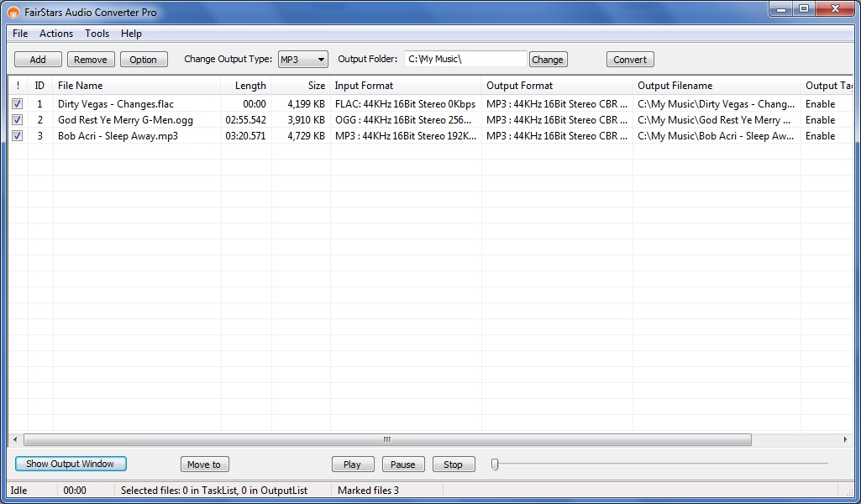Screen dimensions: 861x504
Task: Sort by the ID column header
Action: [x=40, y=86]
